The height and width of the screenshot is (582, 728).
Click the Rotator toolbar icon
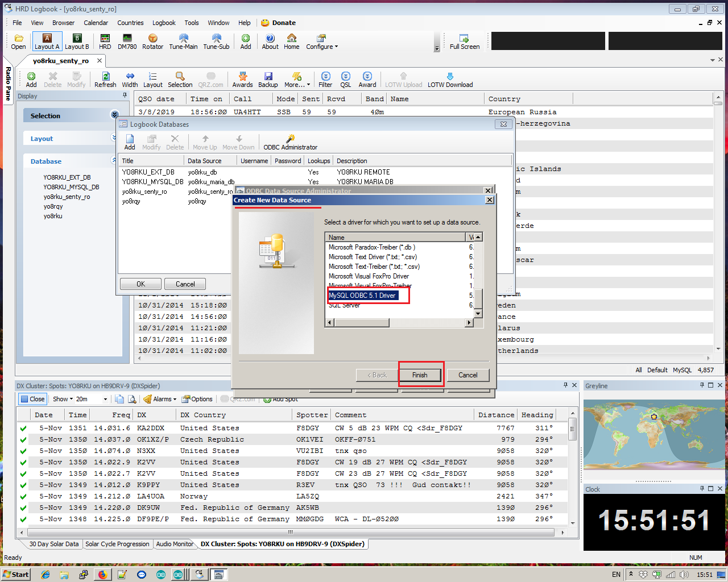click(x=152, y=41)
